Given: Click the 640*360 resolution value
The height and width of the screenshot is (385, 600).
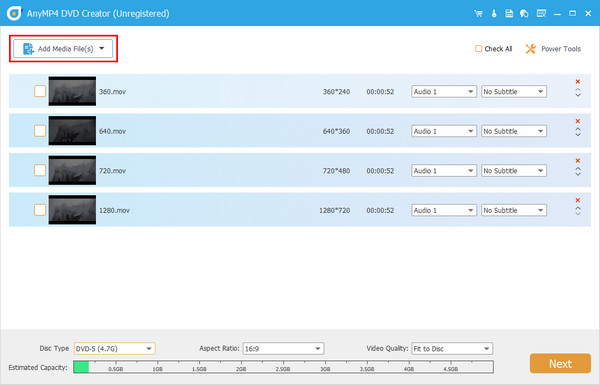Looking at the screenshot, I should tap(336, 131).
